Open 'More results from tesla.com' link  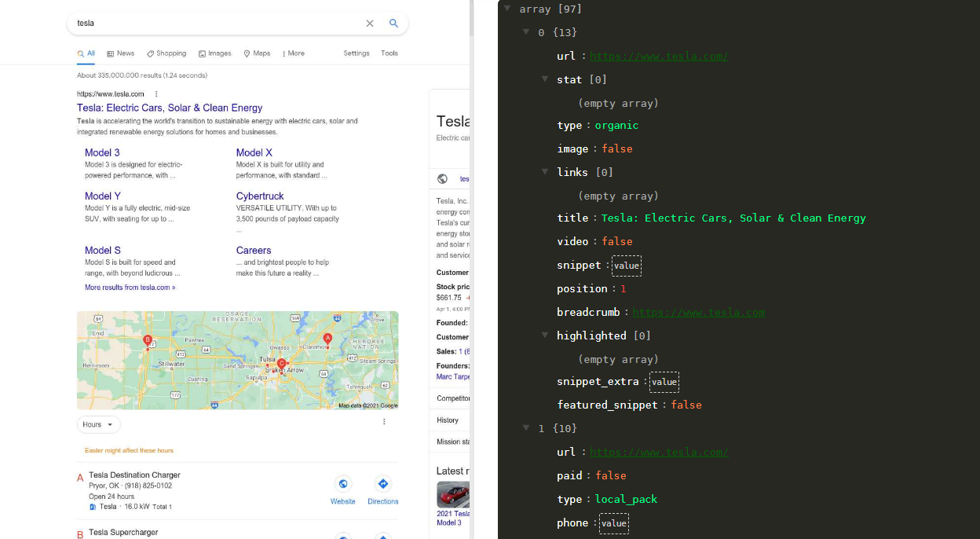pyautogui.click(x=130, y=288)
